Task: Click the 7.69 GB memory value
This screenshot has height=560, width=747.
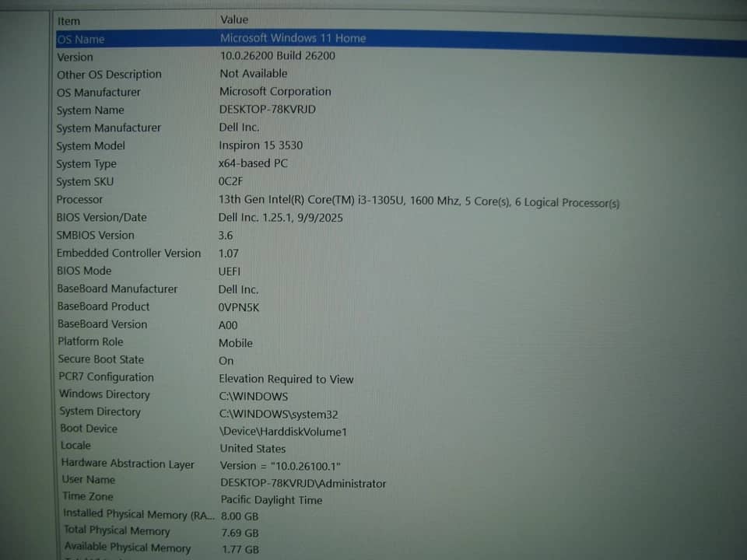Action: [240, 534]
